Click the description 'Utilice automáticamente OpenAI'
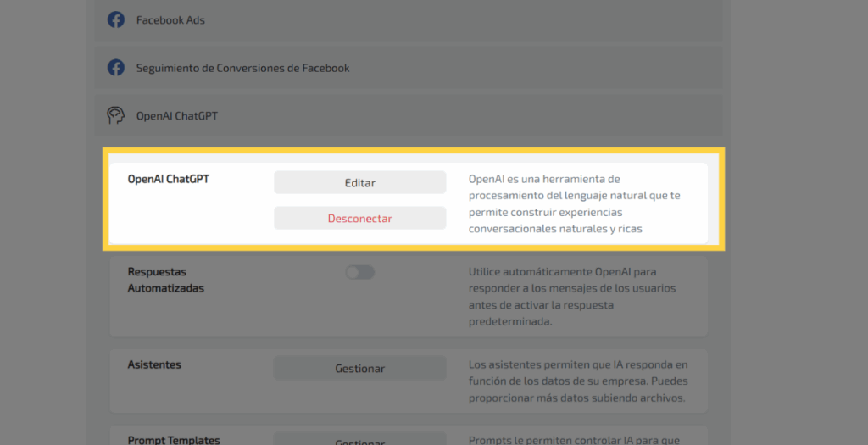The height and width of the screenshot is (445, 868). (x=572, y=297)
